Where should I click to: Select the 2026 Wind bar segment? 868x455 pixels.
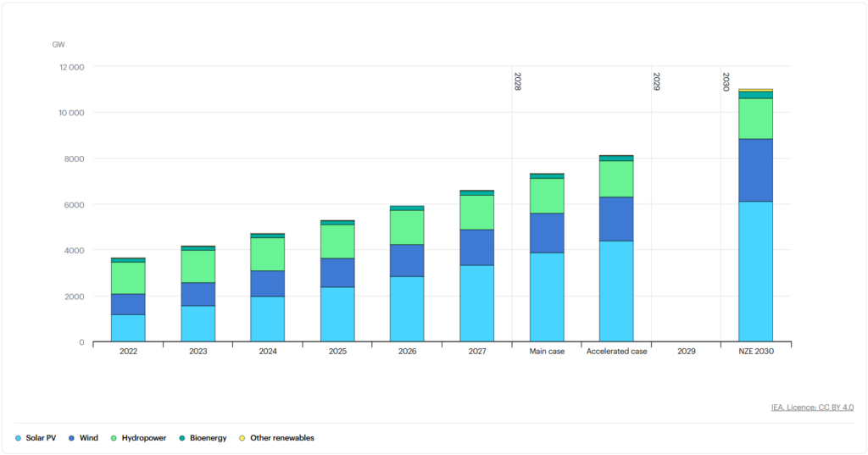coord(407,260)
